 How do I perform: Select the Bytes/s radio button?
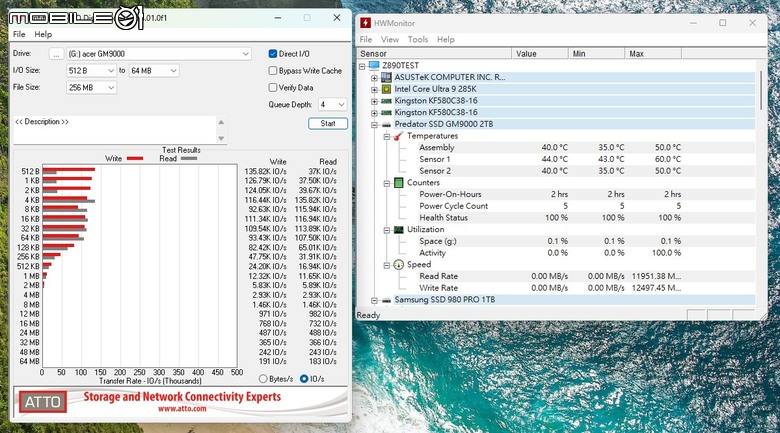(x=263, y=379)
